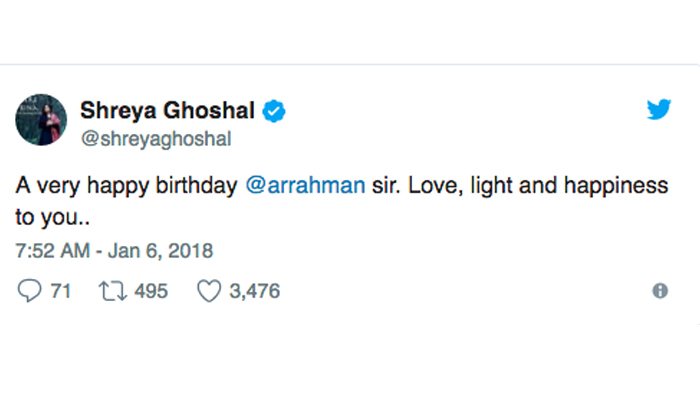Click the word "sir." in the tweet

pyautogui.click(x=388, y=187)
